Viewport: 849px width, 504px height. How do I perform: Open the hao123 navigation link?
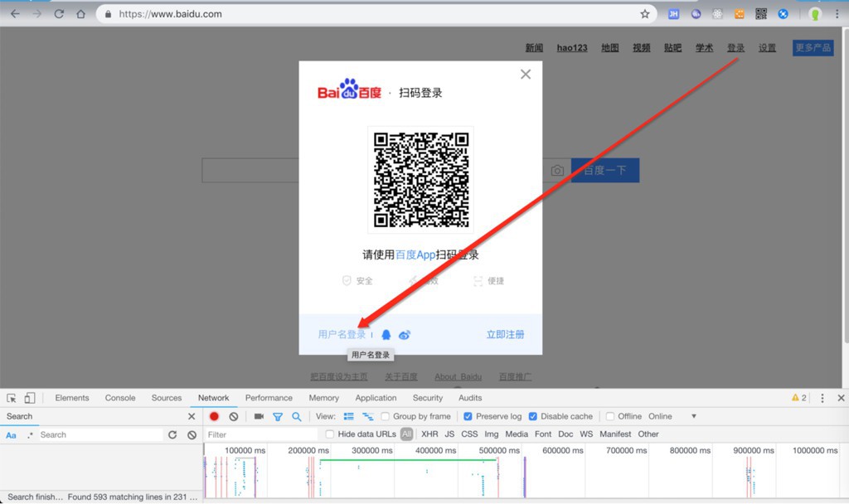[x=572, y=47]
